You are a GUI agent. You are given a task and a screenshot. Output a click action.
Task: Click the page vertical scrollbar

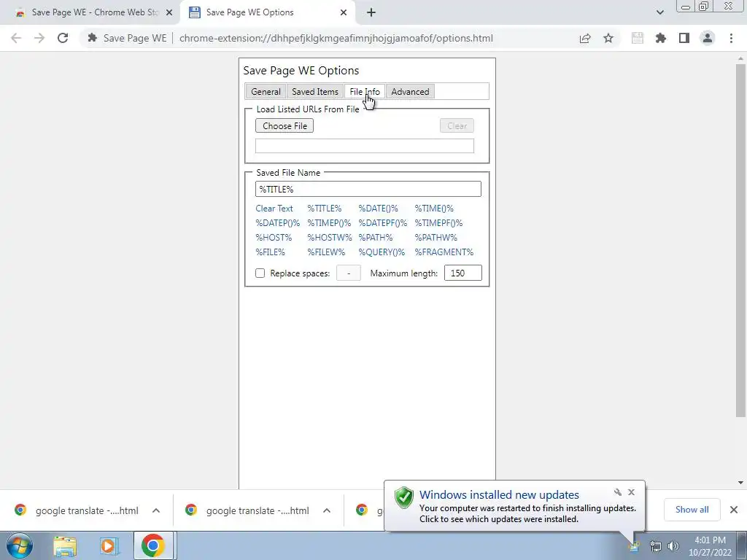[x=740, y=239]
